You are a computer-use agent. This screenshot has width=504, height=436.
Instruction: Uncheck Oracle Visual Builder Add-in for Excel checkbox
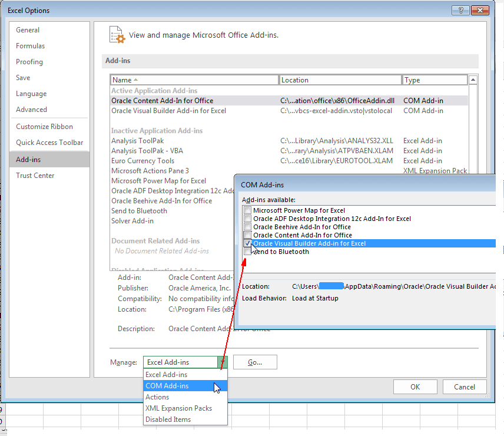point(247,243)
